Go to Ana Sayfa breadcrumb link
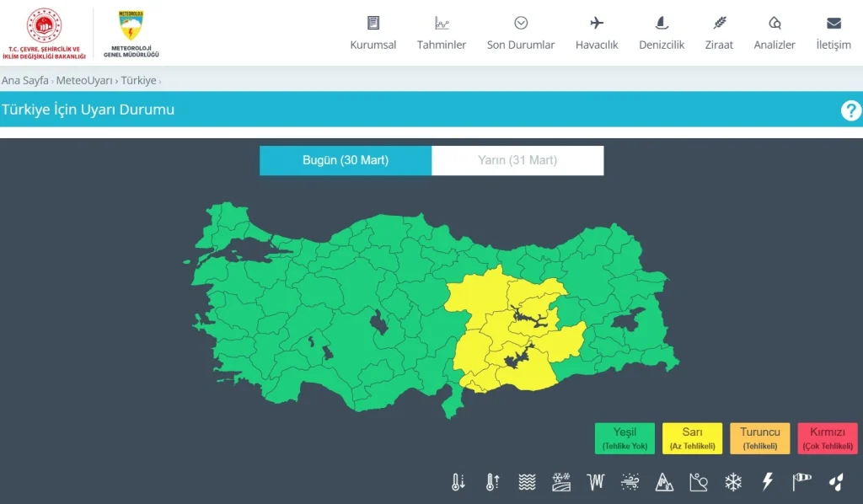 point(24,80)
